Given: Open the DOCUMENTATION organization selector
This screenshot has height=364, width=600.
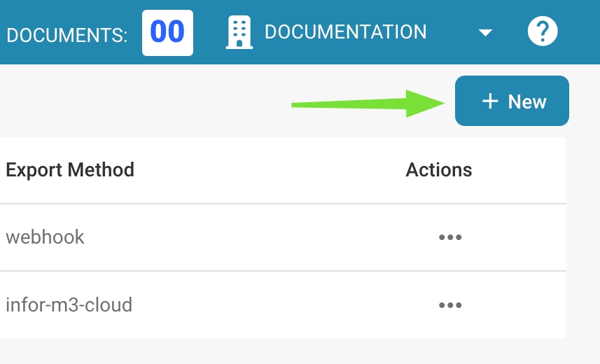Looking at the screenshot, I should [345, 32].
